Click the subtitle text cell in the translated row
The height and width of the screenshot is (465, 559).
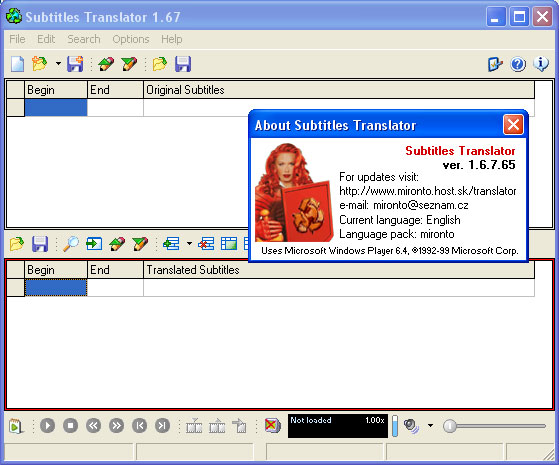pos(339,288)
